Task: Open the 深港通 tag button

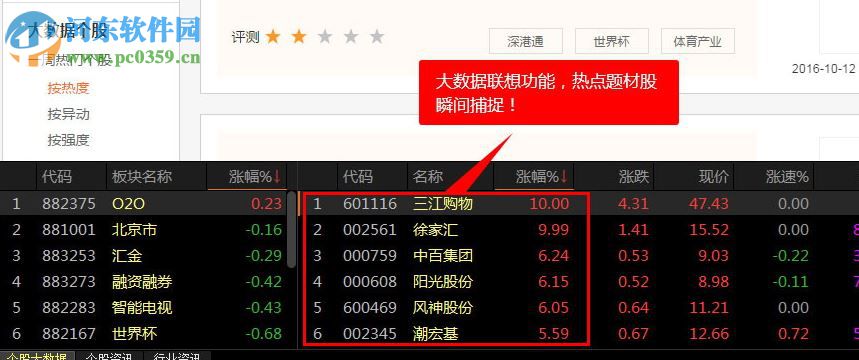Action: (525, 41)
